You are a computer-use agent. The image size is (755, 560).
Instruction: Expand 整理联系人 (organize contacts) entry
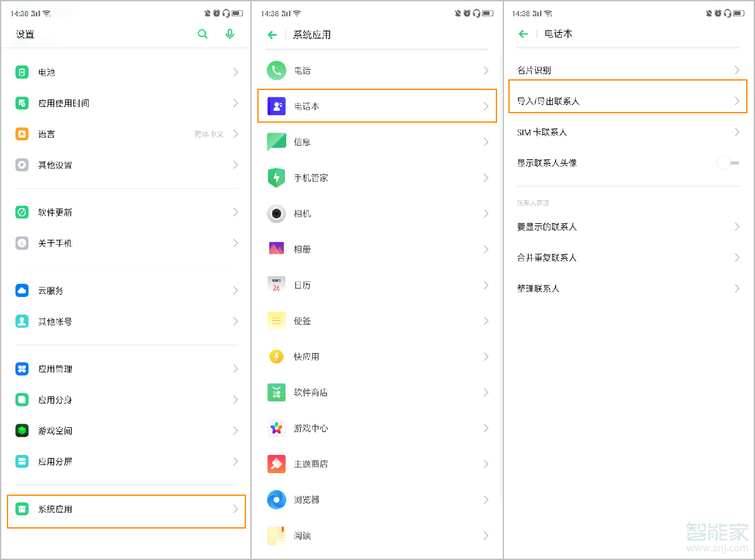[x=627, y=288]
